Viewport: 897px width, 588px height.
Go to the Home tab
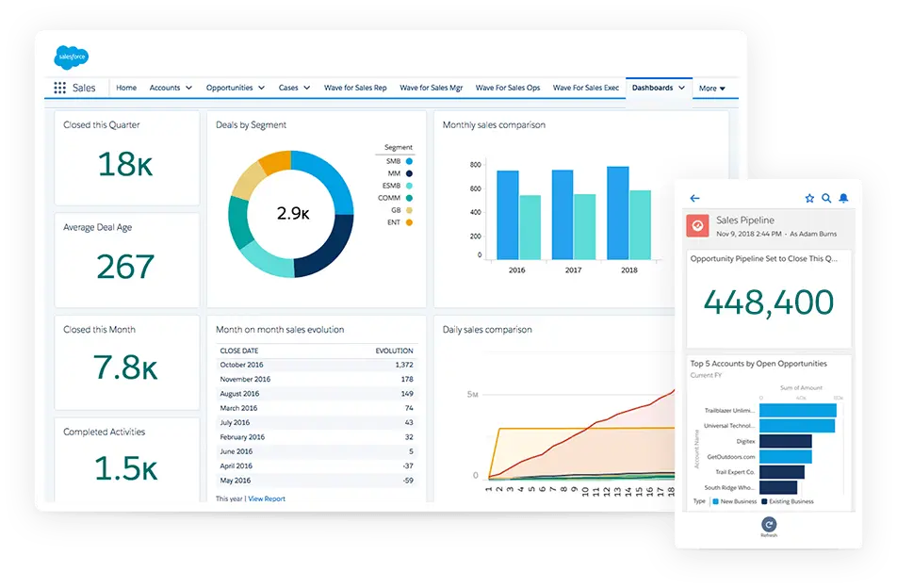(126, 88)
